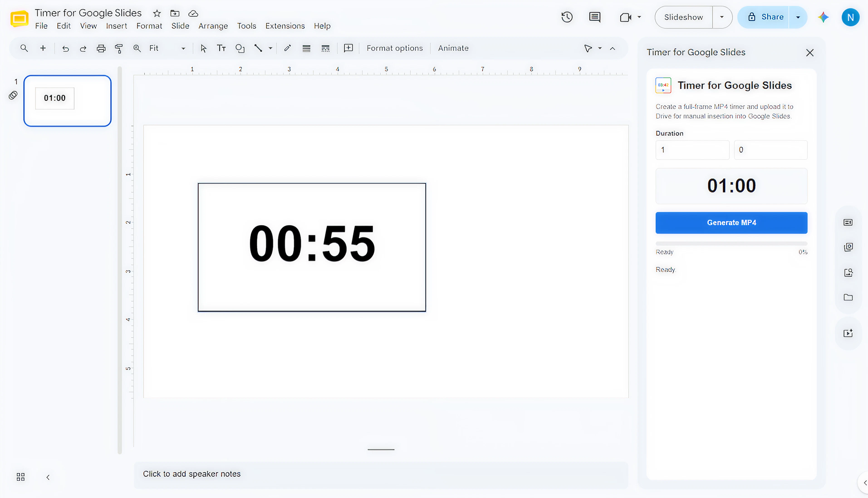Open the View menu
868x498 pixels.
[88, 26]
